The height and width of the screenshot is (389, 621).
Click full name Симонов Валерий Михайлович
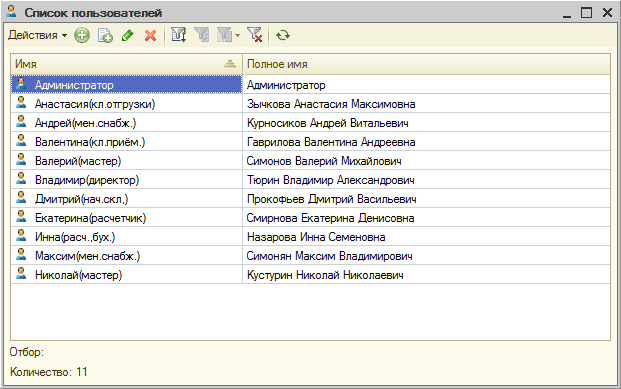pos(324,161)
